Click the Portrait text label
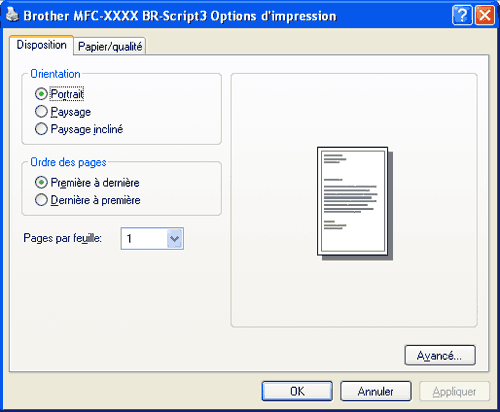500x412 pixels. (67, 94)
